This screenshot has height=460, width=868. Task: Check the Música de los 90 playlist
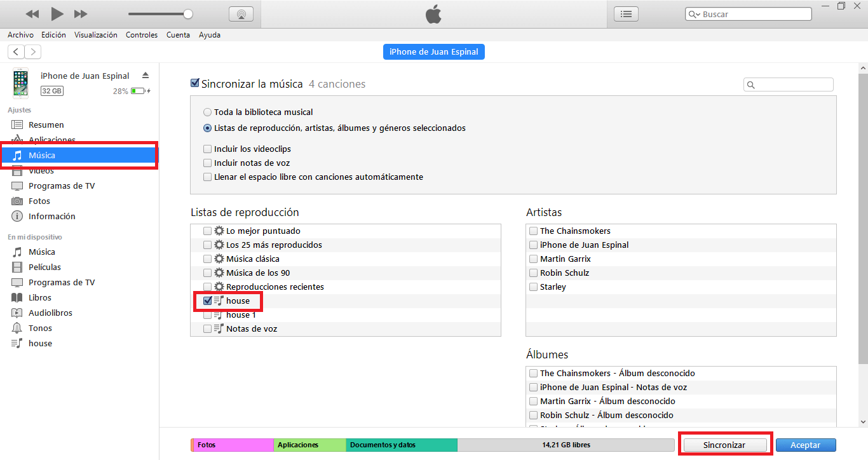(208, 273)
